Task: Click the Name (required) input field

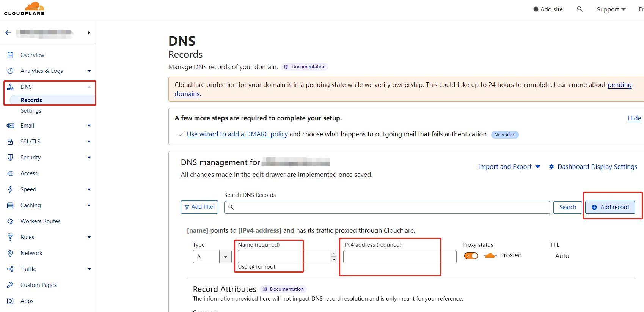Action: click(x=284, y=257)
